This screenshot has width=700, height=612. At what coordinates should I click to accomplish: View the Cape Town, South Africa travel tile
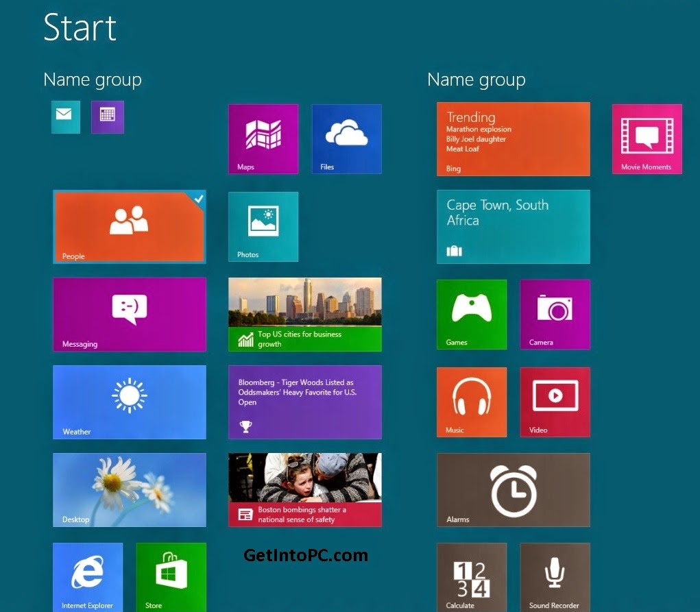513,226
